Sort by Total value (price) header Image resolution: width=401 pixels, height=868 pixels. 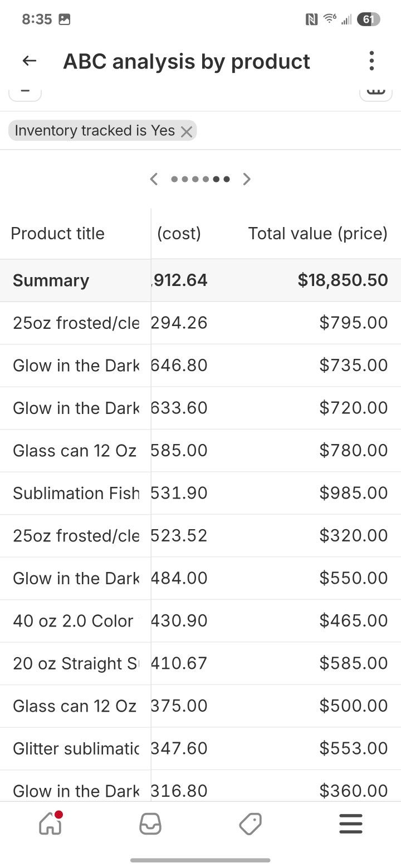pos(317,234)
